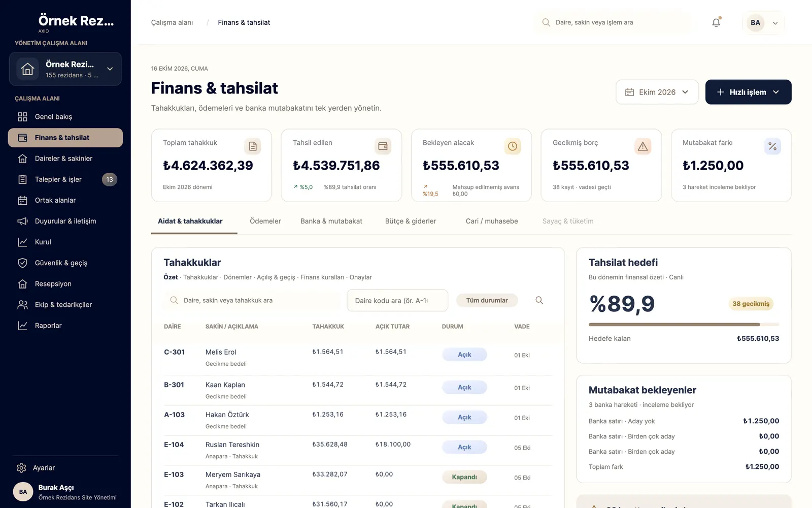Open the Ekim 2026 period dropdown
The height and width of the screenshot is (508, 812).
pyautogui.click(x=657, y=92)
